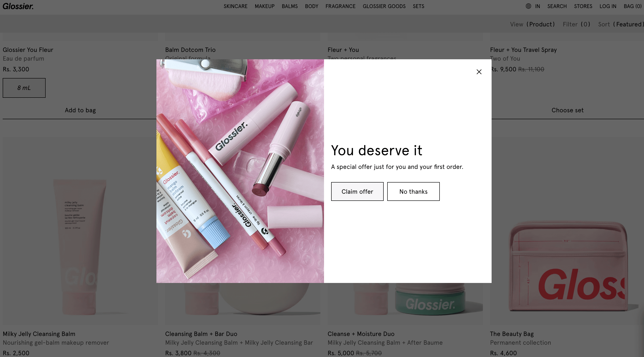
Task: Click the Rs. 2,500 price text
Action: point(16,353)
